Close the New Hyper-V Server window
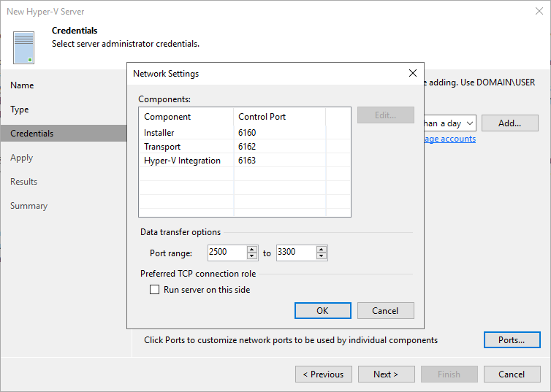 tap(539, 11)
